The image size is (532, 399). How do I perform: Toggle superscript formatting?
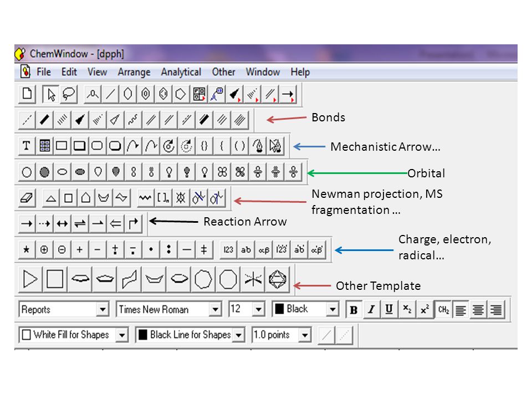(425, 309)
